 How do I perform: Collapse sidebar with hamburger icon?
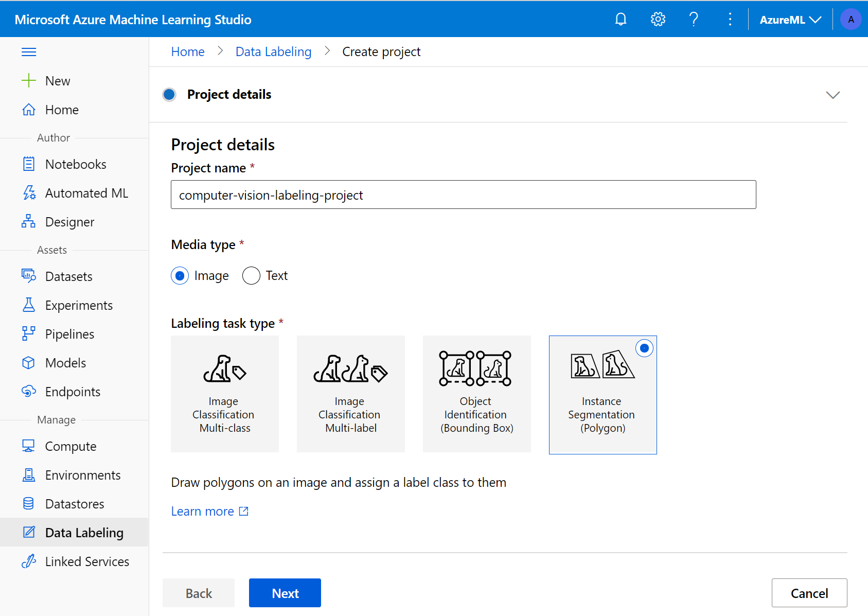29,52
